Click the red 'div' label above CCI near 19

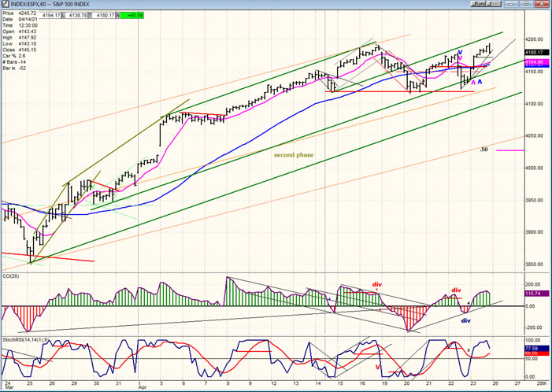377,284
